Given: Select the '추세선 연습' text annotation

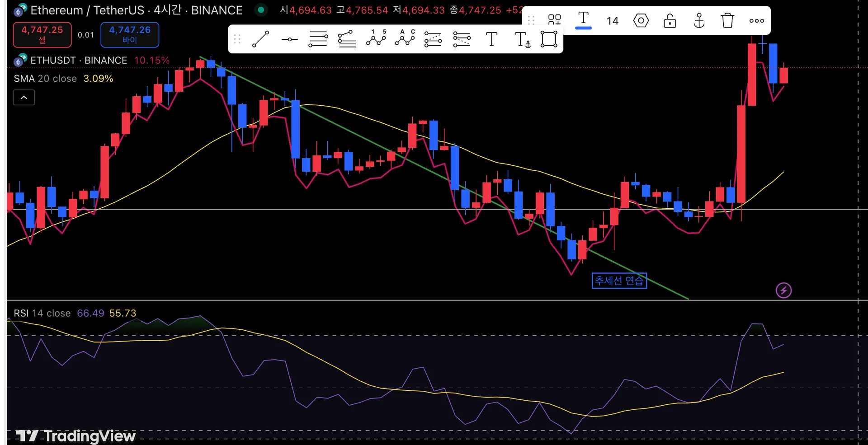Looking at the screenshot, I should point(619,281).
